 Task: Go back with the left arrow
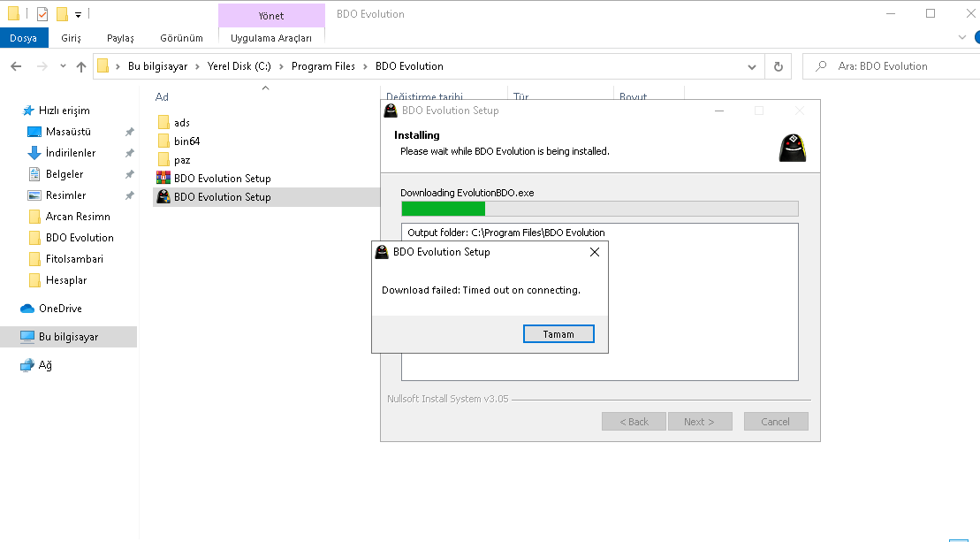[x=16, y=66]
